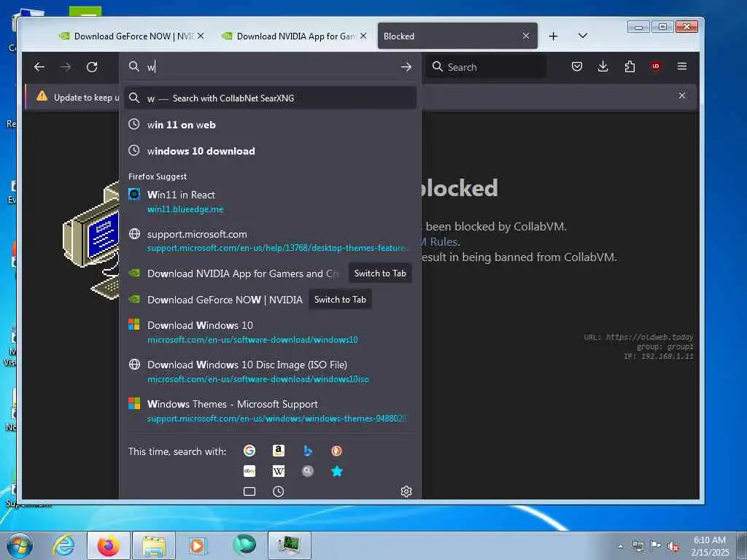Reload the page with the refresh icon
Screen dimensions: 747x560
pos(92,66)
